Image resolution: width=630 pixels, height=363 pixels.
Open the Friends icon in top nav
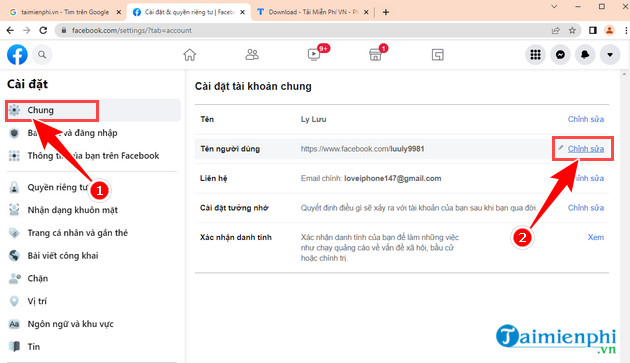coord(252,55)
